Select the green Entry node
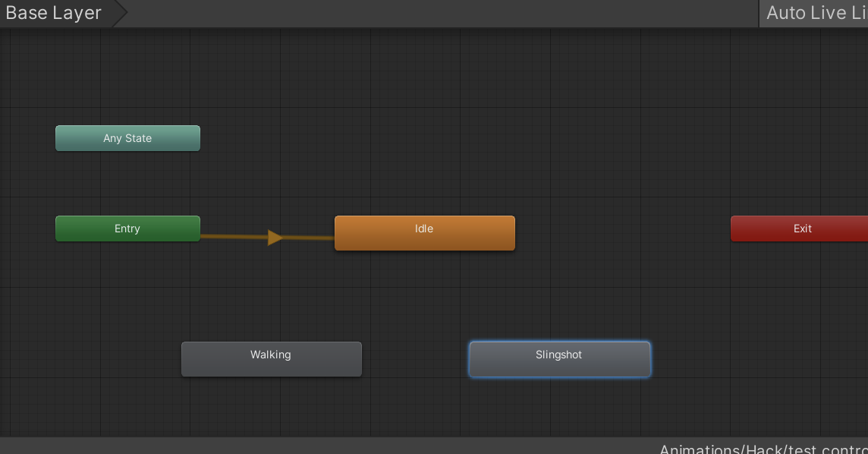Screen dimensions: 868x454 (x=127, y=229)
